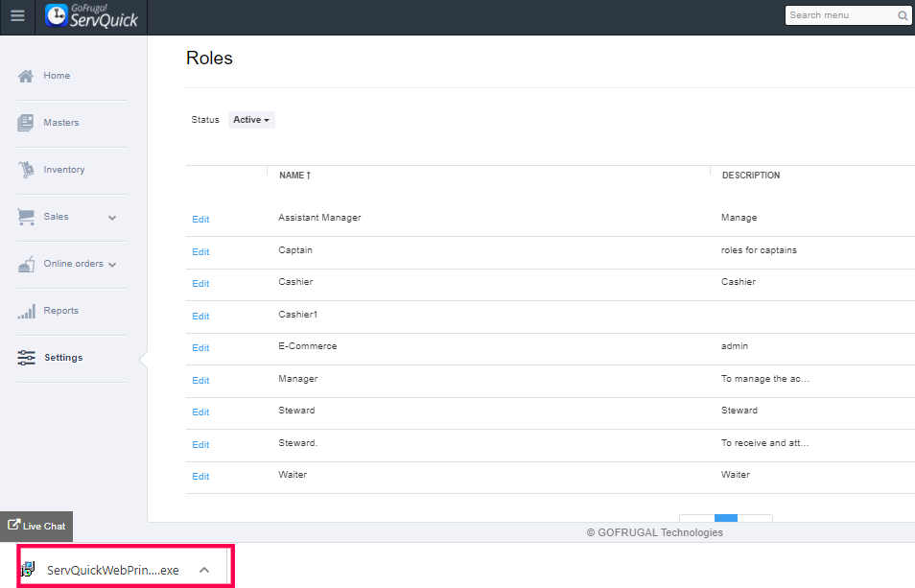The width and height of the screenshot is (915, 588).
Task: Open the downloaded ServQuickWebPrin exe file
Action: 112,570
